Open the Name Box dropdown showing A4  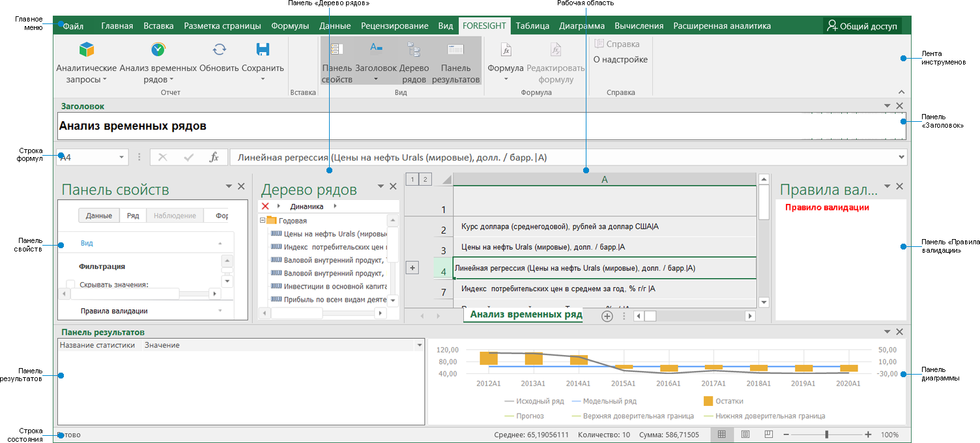pos(121,156)
